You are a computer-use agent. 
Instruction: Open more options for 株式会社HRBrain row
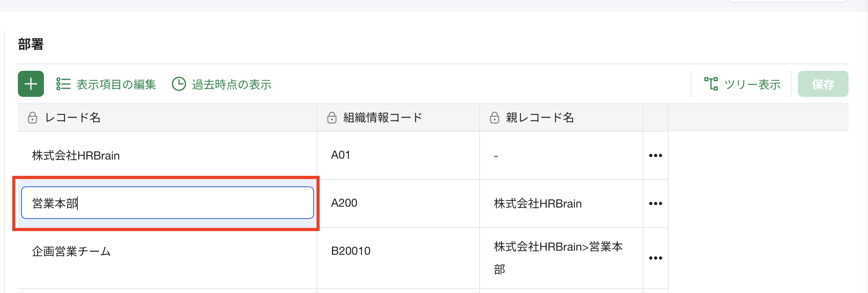pos(656,155)
